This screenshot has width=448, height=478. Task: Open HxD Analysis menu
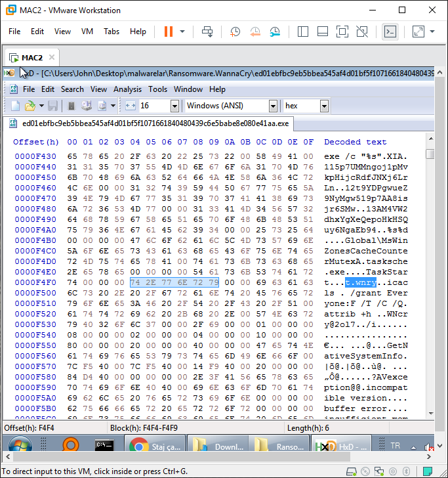[127, 89]
